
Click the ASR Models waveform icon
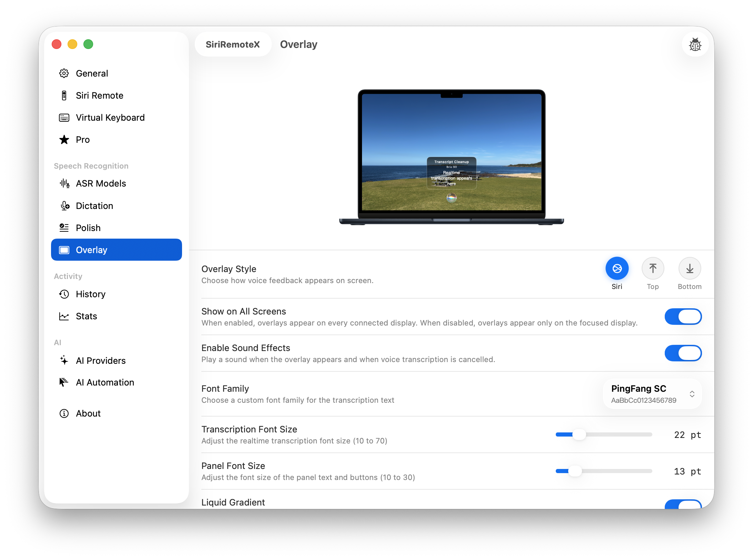[x=64, y=183]
